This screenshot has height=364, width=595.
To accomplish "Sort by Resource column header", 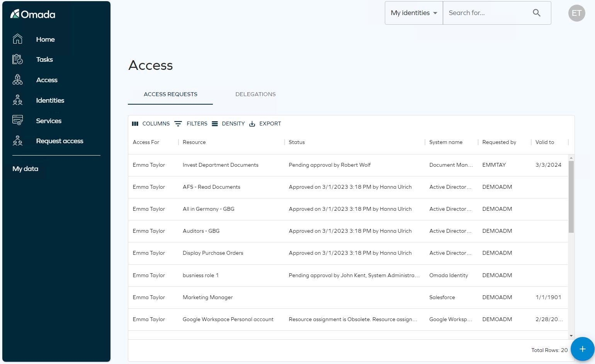I will (194, 142).
